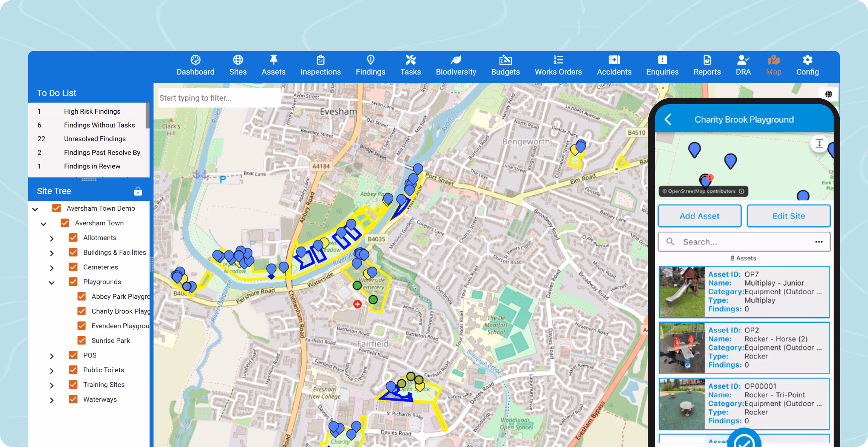Viewport: 868px width, 447px height.
Task: Tap the Add Asset button
Action: (x=700, y=216)
